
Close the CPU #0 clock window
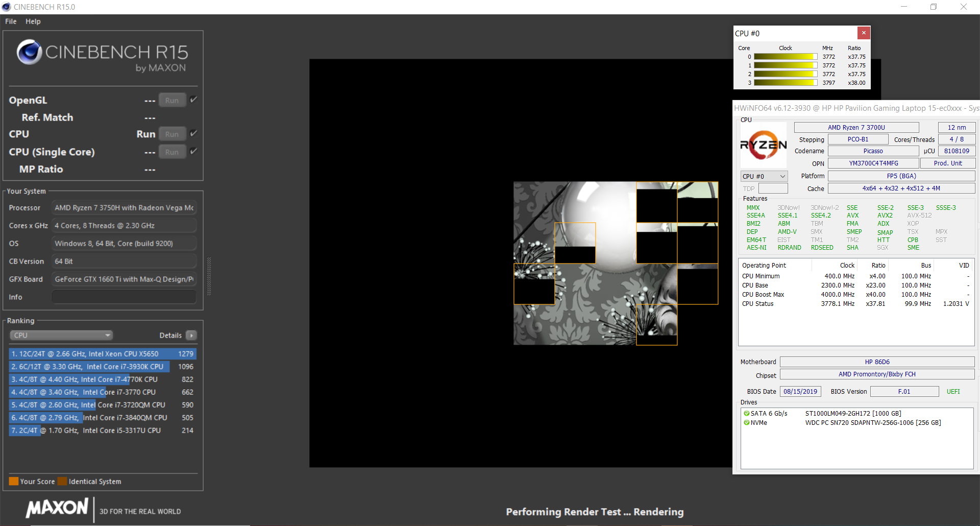tap(864, 33)
